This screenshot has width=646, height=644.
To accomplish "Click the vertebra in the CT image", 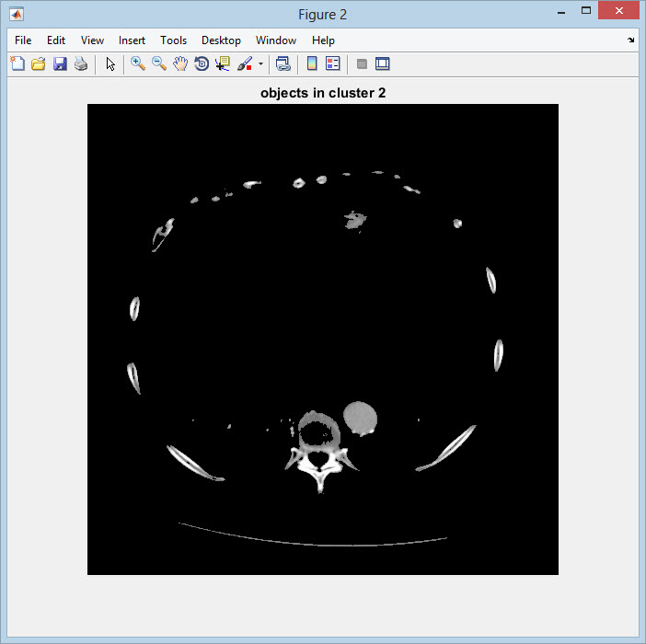I will tap(319, 452).
